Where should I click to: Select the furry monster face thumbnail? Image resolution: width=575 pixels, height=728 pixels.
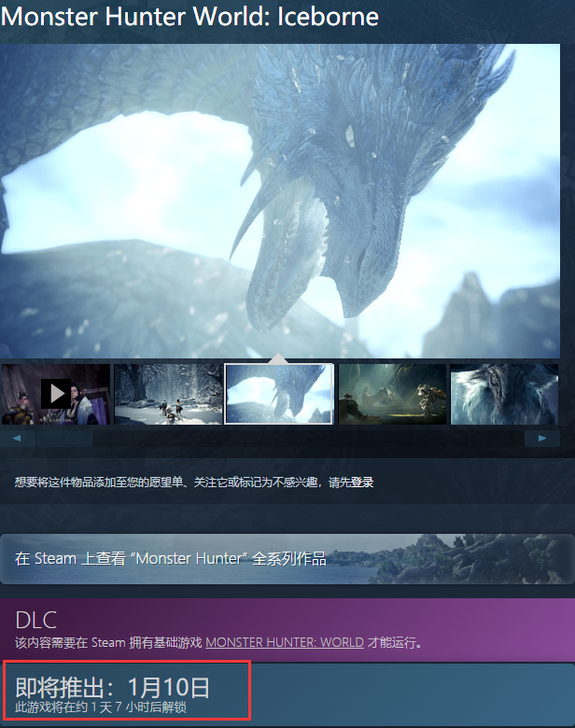[x=504, y=394]
